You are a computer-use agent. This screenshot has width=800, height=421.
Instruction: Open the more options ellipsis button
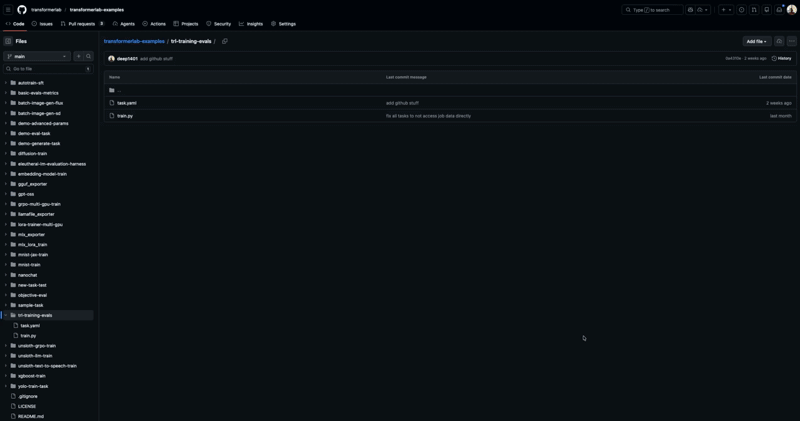click(x=791, y=41)
